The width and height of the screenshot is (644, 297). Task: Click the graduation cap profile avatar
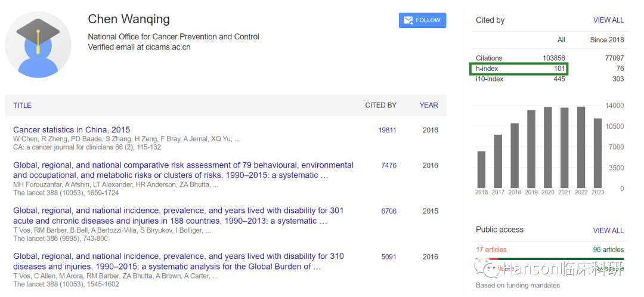pyautogui.click(x=38, y=45)
